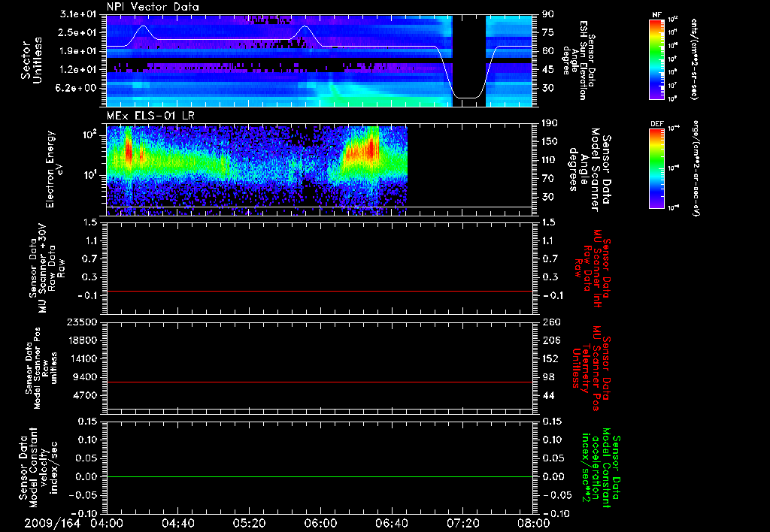Click the 190 scanner angle tick label
The width and height of the screenshot is (770, 532).
[x=550, y=123]
